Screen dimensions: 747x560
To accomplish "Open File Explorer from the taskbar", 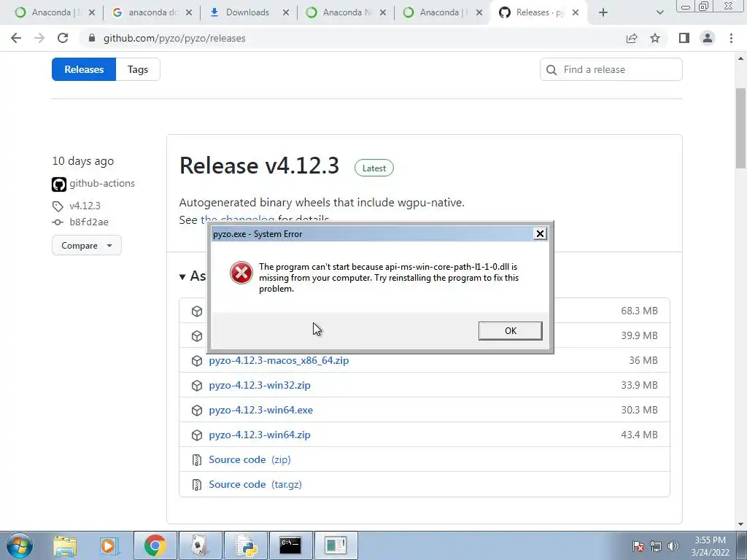I will (65, 545).
